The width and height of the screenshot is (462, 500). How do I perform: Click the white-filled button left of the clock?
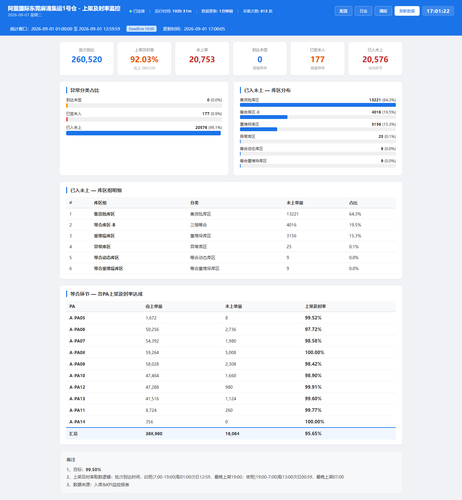[407, 11]
